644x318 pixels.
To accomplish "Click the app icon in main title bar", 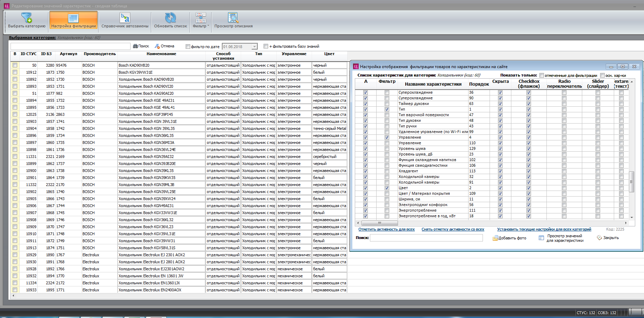I will pos(6,6).
